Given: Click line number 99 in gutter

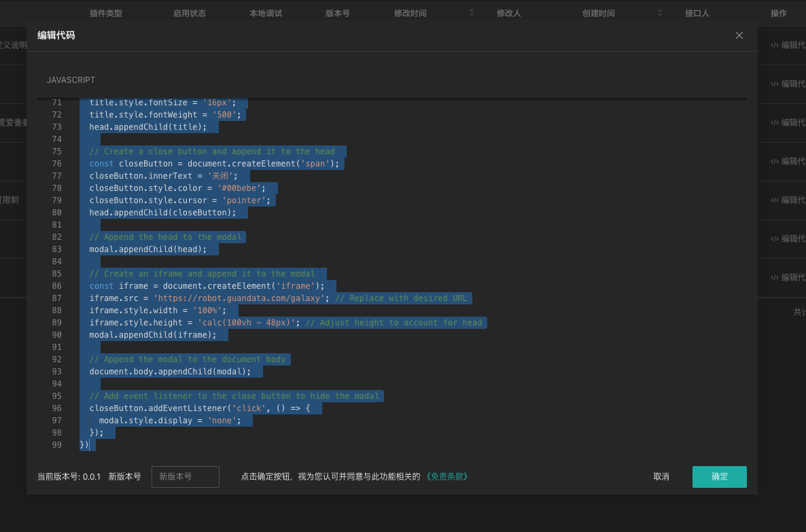Looking at the screenshot, I should 56,444.
